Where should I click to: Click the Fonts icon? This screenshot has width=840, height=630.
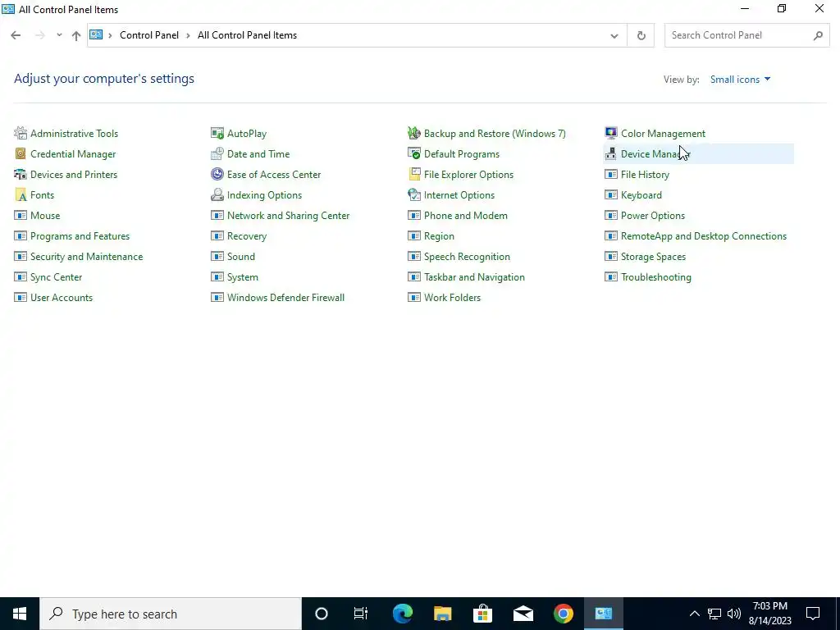(x=21, y=194)
